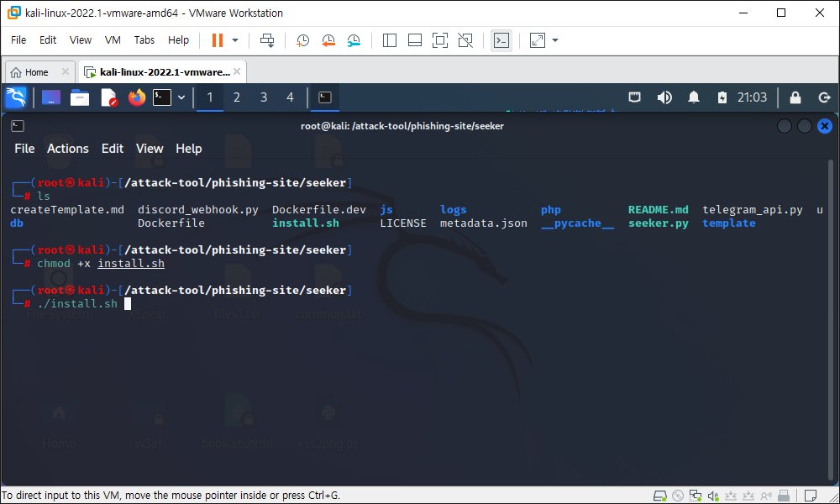The height and width of the screenshot is (504, 840).
Task: Lock the Kali screen
Action: click(795, 97)
